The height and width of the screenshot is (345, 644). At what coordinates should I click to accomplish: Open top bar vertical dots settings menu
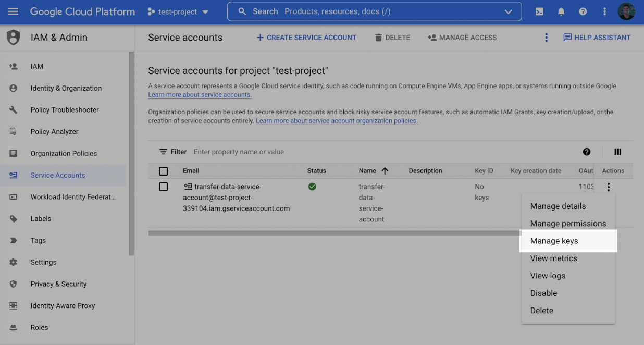pos(604,11)
